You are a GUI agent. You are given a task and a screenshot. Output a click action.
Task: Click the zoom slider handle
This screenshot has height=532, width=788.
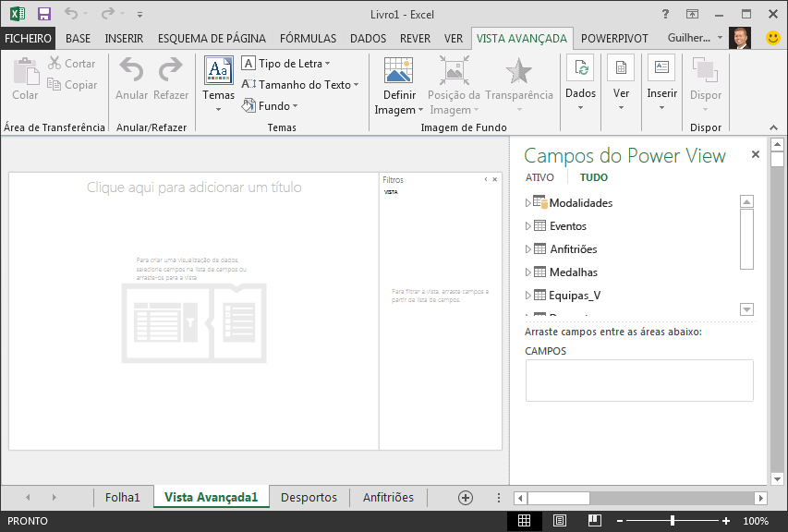(673, 521)
